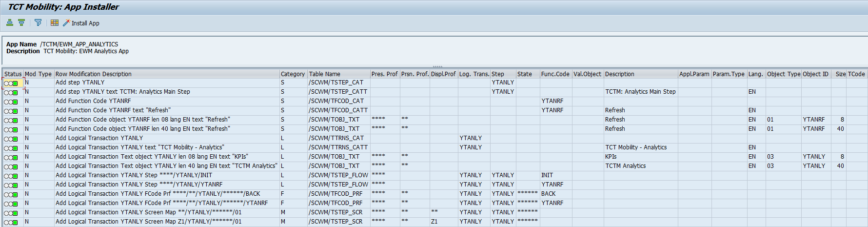Click the BACK function code cell
This screenshot has width=868, height=227.
coord(549,194)
